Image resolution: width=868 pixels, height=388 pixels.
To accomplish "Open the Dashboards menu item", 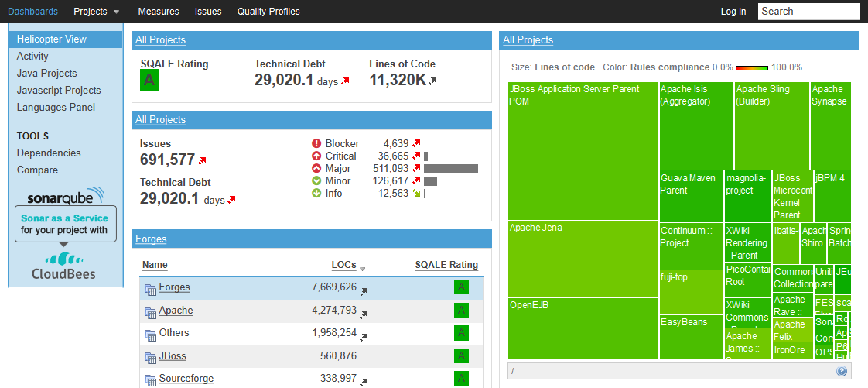I will (32, 11).
